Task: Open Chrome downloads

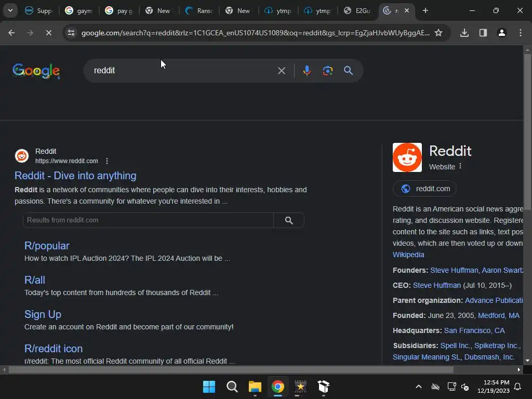Action: (464, 33)
